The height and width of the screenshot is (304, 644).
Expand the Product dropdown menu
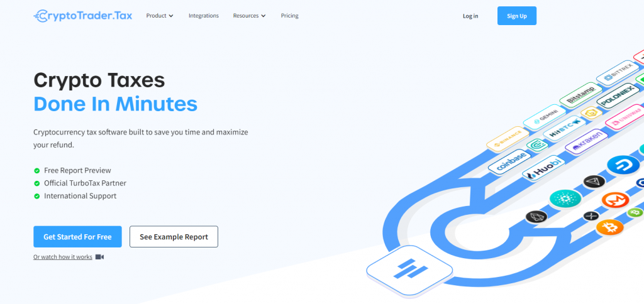[x=160, y=16]
